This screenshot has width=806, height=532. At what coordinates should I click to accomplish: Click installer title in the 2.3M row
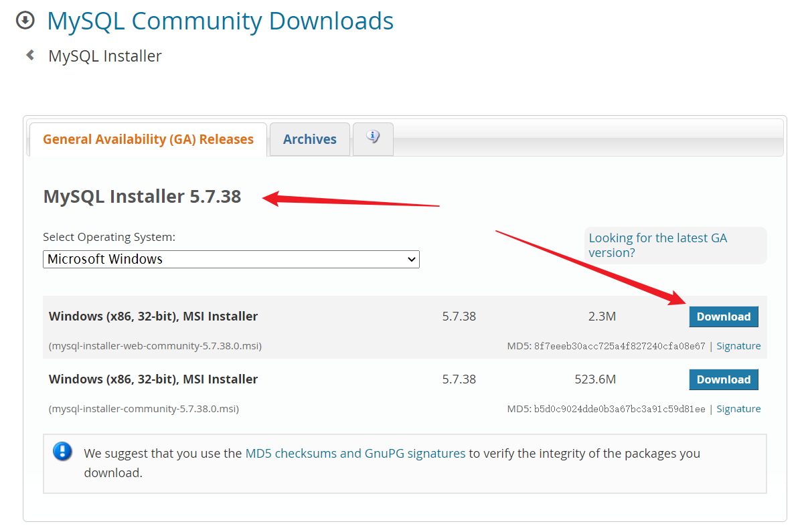[153, 316]
